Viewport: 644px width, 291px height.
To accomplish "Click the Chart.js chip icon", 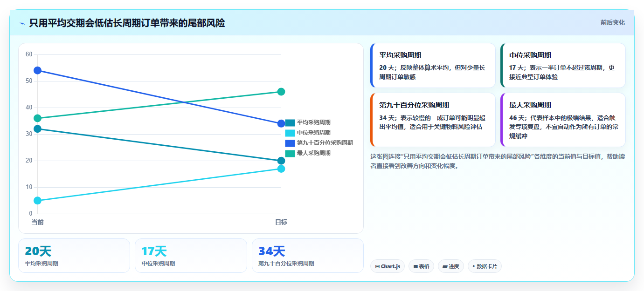I will pyautogui.click(x=377, y=267).
